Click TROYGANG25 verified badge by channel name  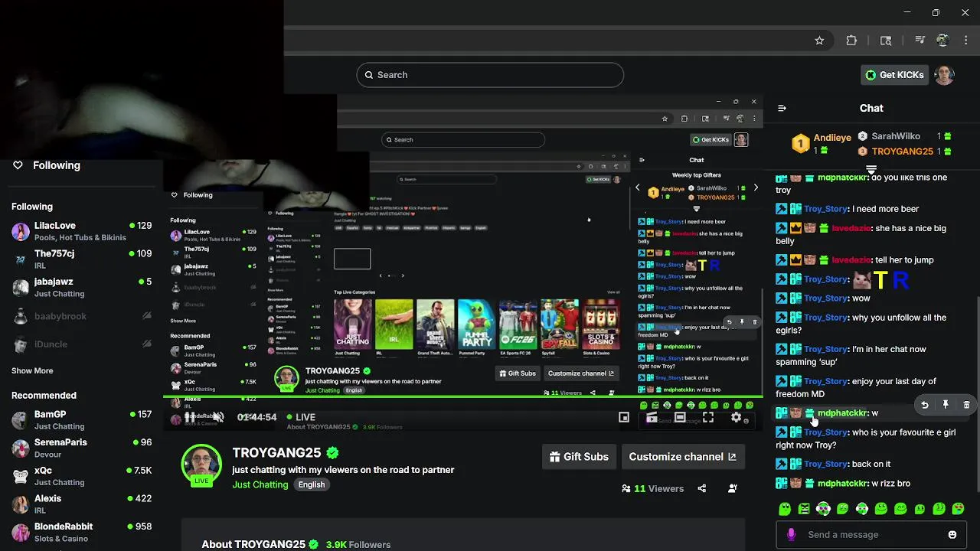click(332, 452)
